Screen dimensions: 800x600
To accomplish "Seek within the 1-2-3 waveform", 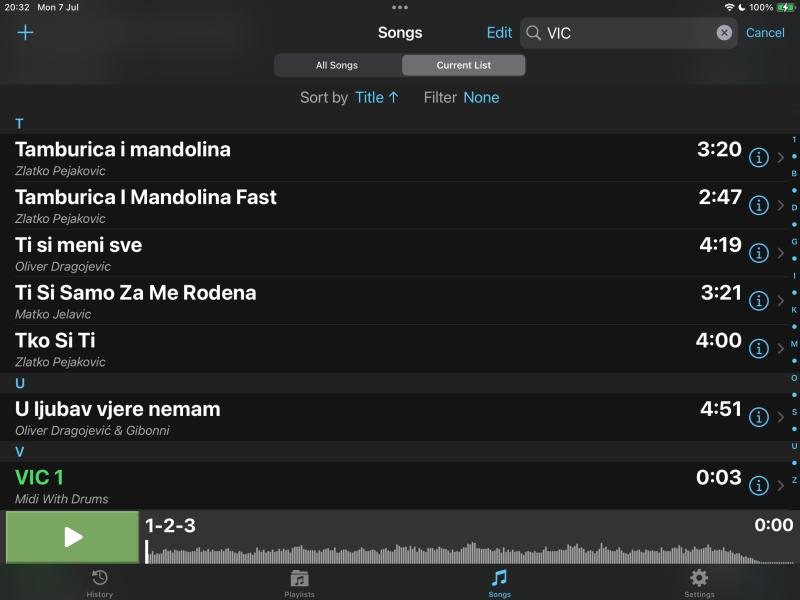I will tap(469, 552).
